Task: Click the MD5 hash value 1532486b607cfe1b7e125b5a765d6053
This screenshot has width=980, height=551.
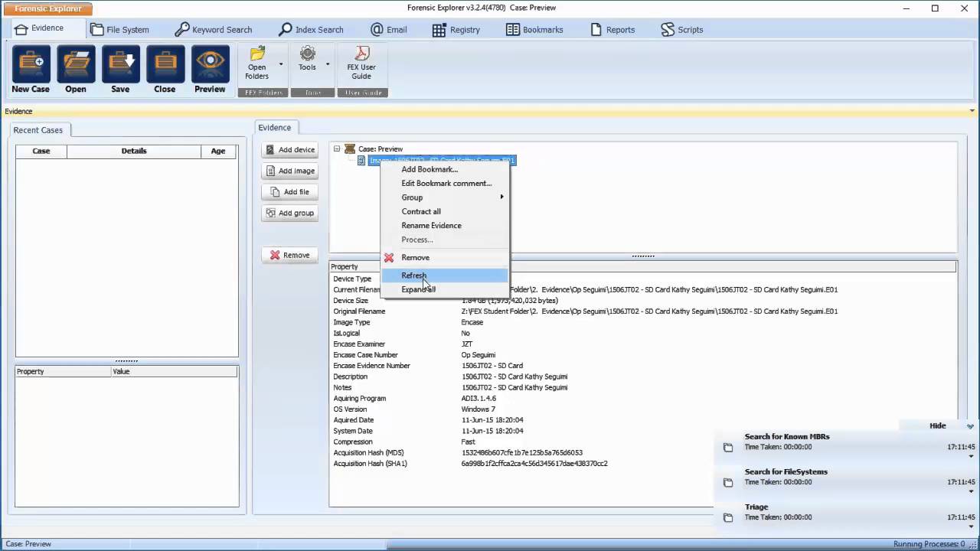Action: pos(522,453)
